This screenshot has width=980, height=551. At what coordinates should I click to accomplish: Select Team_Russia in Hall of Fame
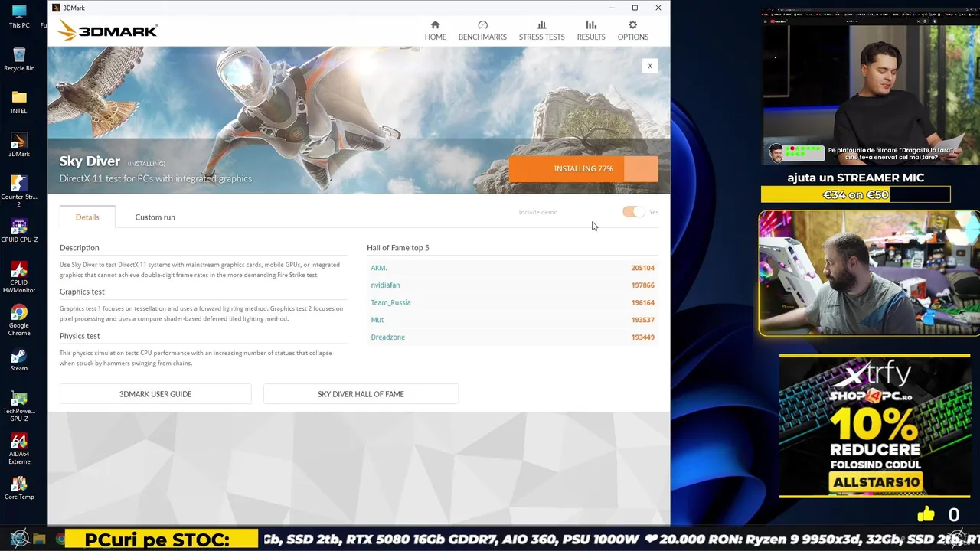click(x=390, y=302)
